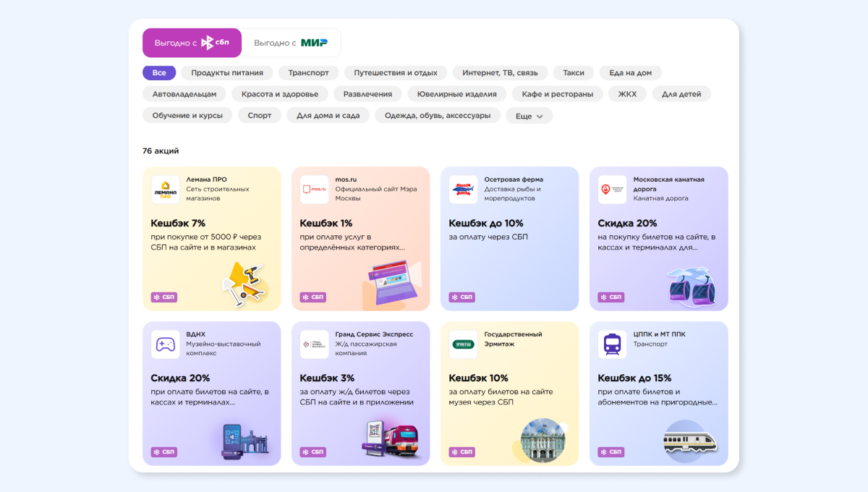Open the Лемана ПРО Кешбэк 7% offer
This screenshot has height=492, width=868.
212,239
